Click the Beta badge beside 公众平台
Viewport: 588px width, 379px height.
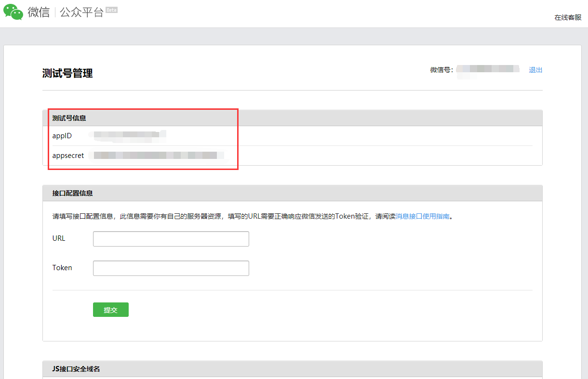click(x=111, y=10)
